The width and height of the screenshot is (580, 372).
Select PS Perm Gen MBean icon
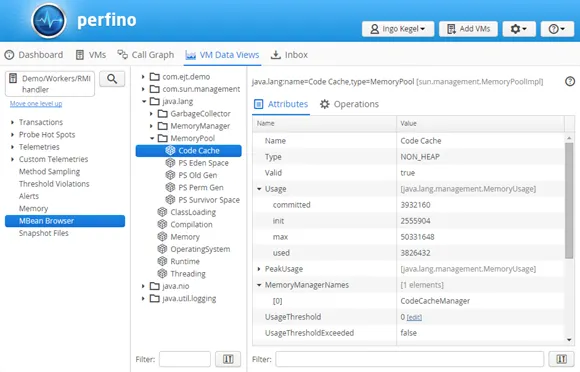(170, 187)
